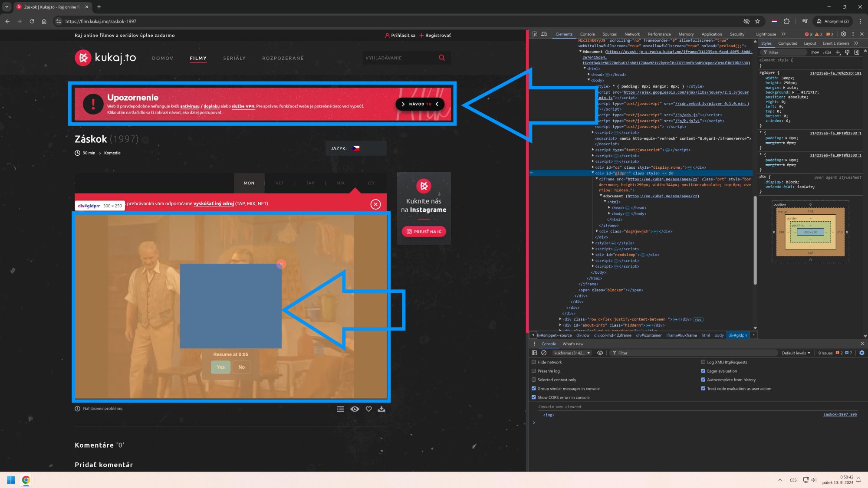This screenshot has height=488, width=868.
Task: Click the NÁVOD TU button in the warning banner
Action: (419, 104)
